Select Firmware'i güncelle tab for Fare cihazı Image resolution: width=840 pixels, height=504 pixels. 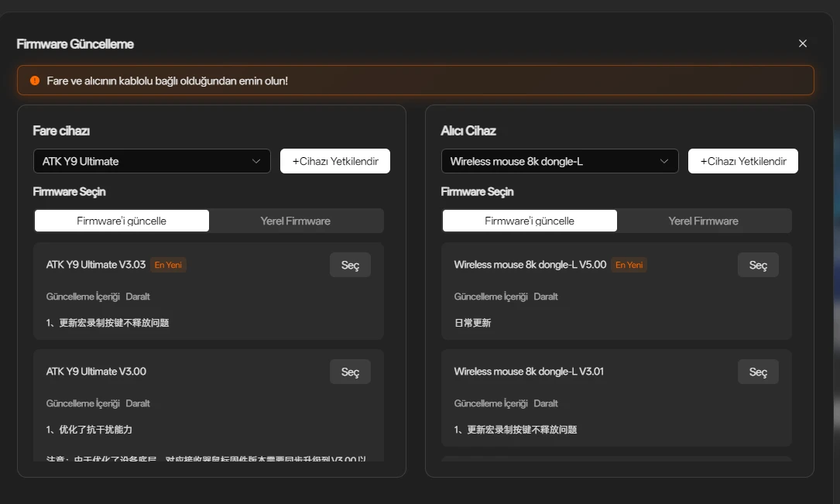122,221
